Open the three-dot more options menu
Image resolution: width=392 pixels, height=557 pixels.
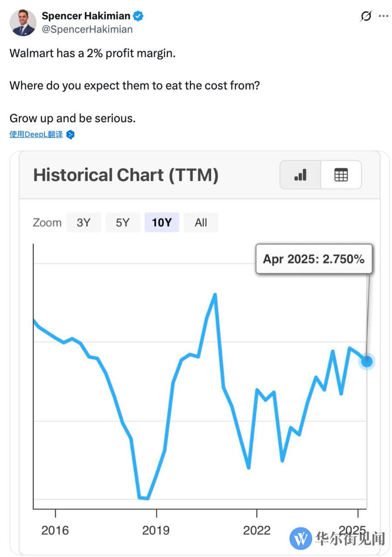383,16
